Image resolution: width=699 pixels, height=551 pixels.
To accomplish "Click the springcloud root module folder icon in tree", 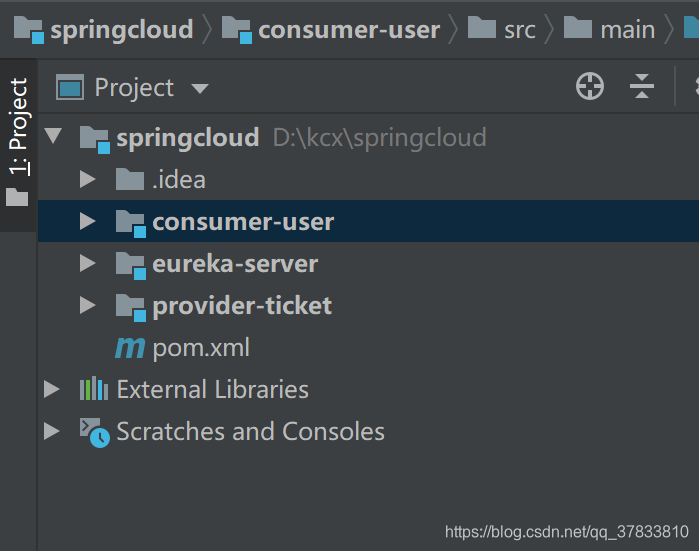I will 95,140.
